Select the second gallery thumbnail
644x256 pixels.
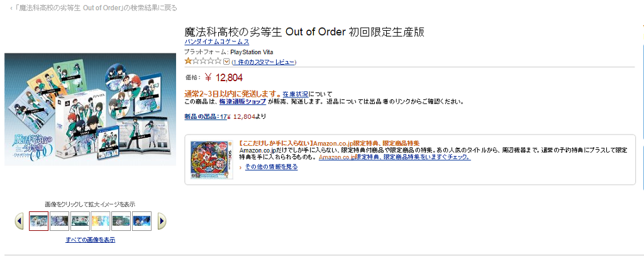coord(59,221)
